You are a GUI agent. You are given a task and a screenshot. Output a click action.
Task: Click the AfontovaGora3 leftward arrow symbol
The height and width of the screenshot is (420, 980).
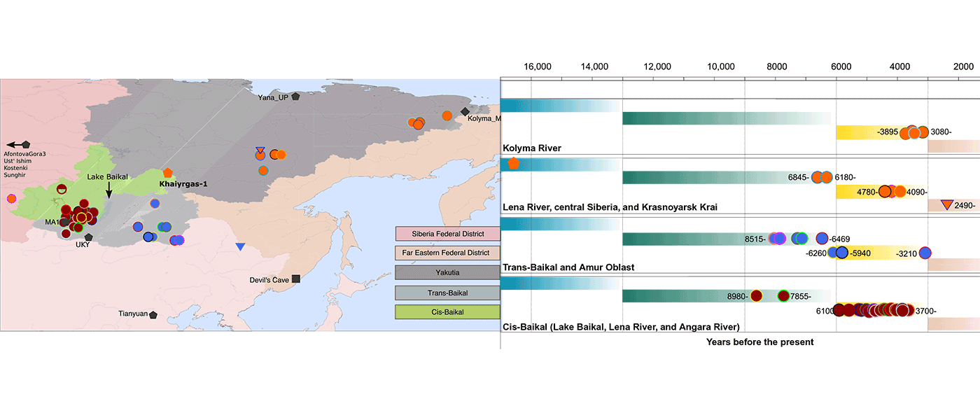click(x=15, y=143)
